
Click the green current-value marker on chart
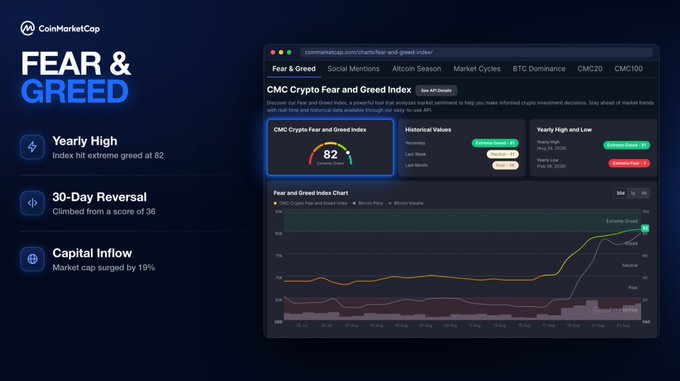645,228
